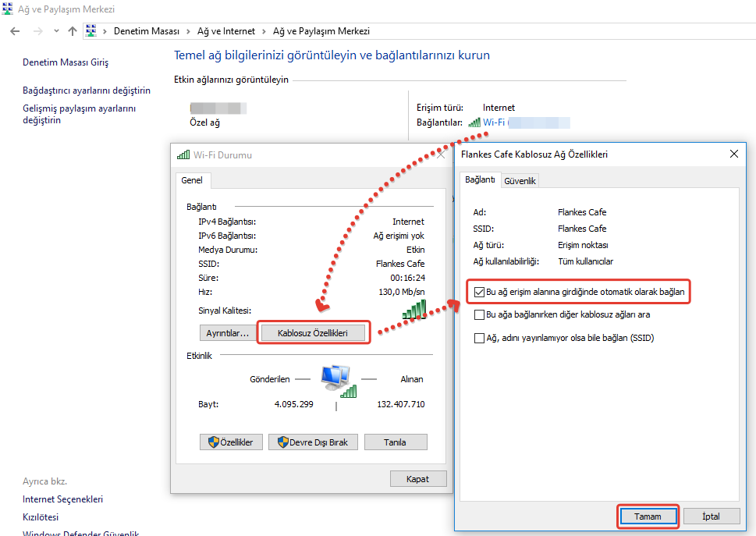The width and height of the screenshot is (756, 536).
Task: Click Devre Dışı Bırak shield button
Action: pos(313,442)
